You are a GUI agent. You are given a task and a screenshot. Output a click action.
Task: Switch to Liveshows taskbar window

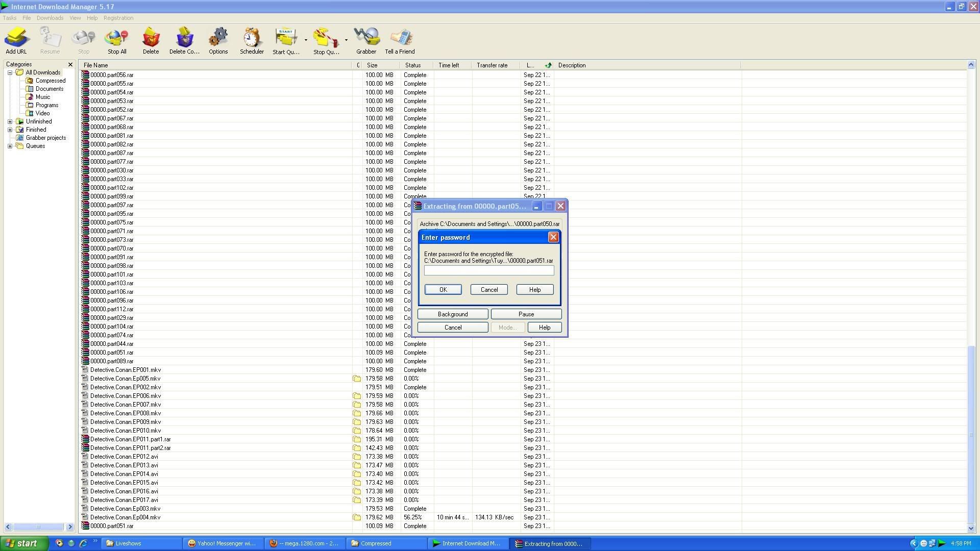[141, 543]
